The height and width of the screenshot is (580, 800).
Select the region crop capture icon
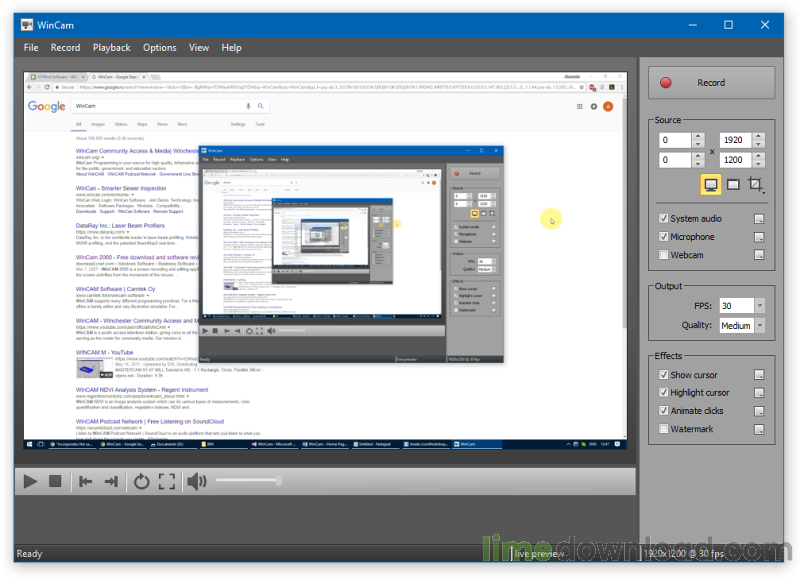pyautogui.click(x=756, y=185)
